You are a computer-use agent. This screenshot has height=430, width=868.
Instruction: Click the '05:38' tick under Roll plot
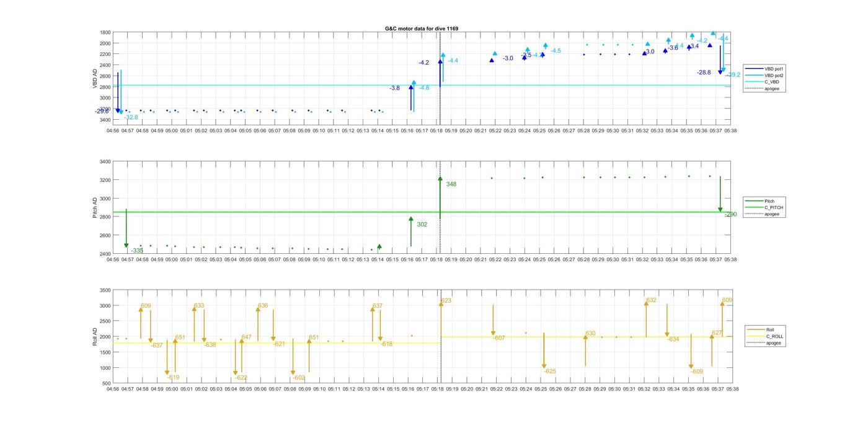pyautogui.click(x=732, y=389)
